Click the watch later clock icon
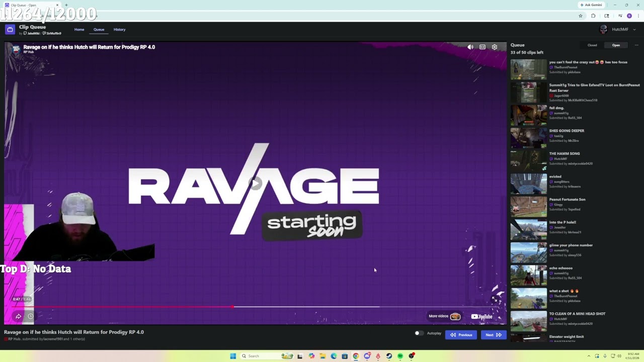The height and width of the screenshot is (362, 644). click(x=31, y=316)
